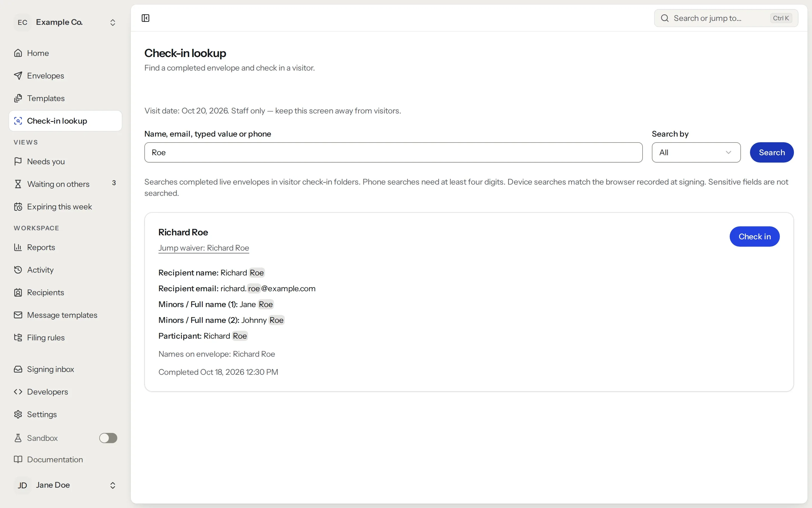Image resolution: width=812 pixels, height=508 pixels.
Task: Open the Jump waiver: Richard Roe link
Action: tap(204, 248)
